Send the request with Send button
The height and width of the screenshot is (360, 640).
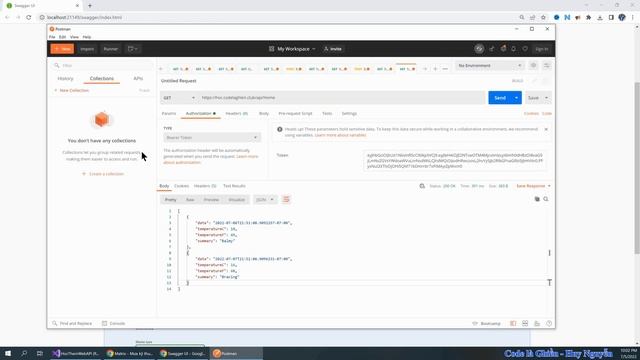(500, 98)
